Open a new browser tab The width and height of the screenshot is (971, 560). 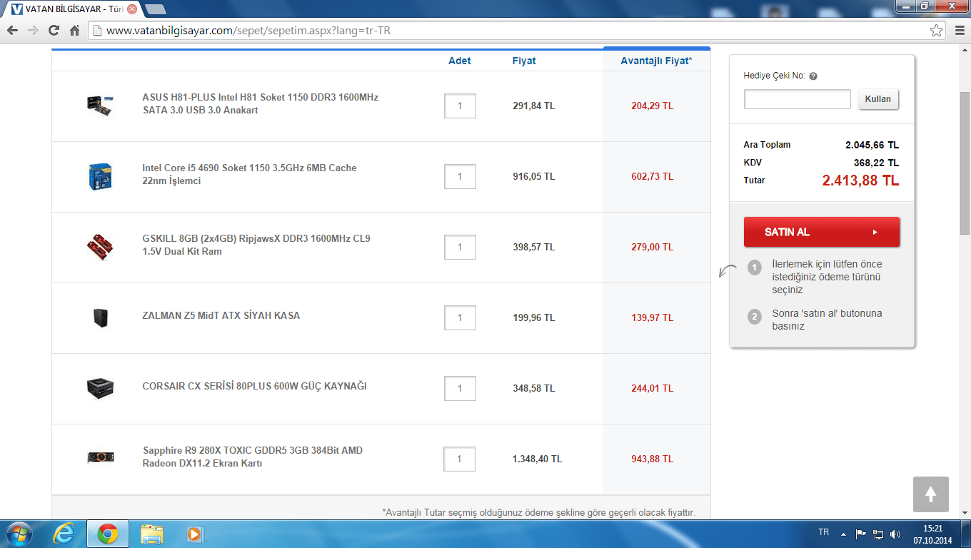[155, 9]
